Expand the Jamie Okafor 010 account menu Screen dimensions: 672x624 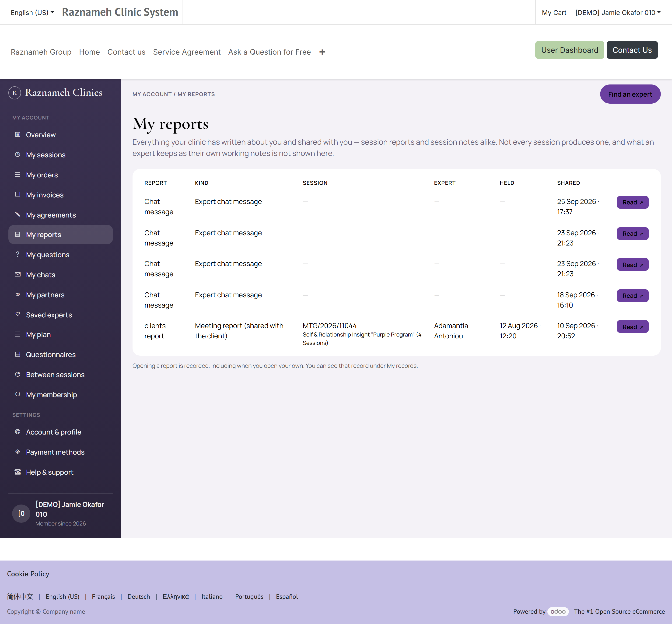click(618, 13)
